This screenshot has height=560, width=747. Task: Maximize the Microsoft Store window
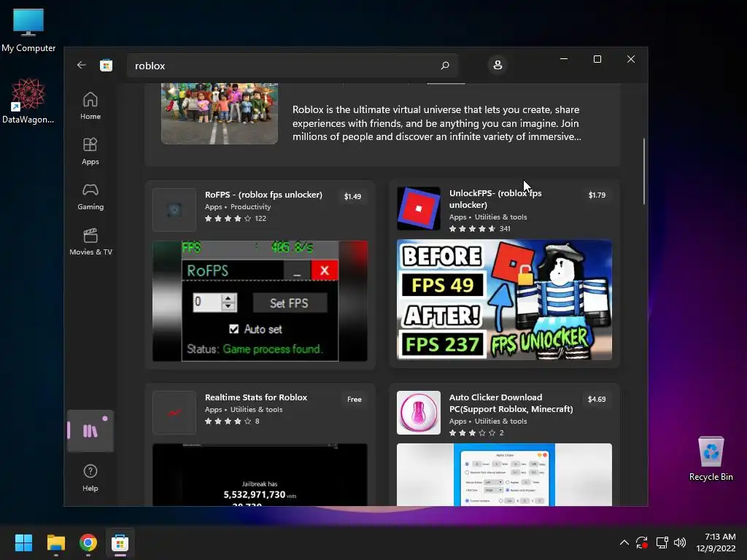click(x=597, y=59)
